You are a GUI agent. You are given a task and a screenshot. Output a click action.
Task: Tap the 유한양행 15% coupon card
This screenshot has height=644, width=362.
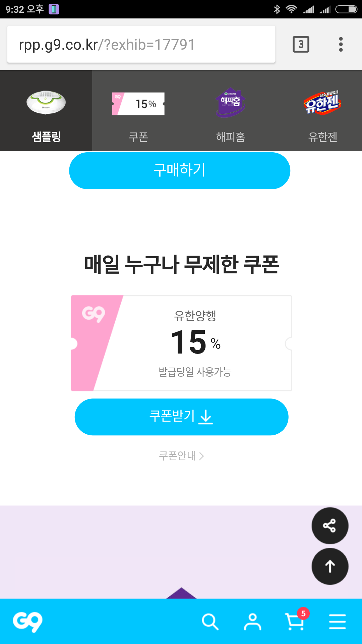pyautogui.click(x=181, y=343)
